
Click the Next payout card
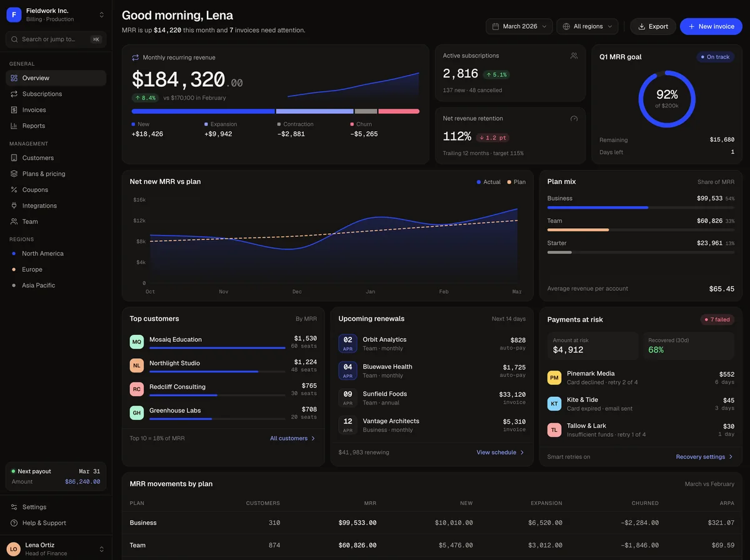(x=56, y=477)
